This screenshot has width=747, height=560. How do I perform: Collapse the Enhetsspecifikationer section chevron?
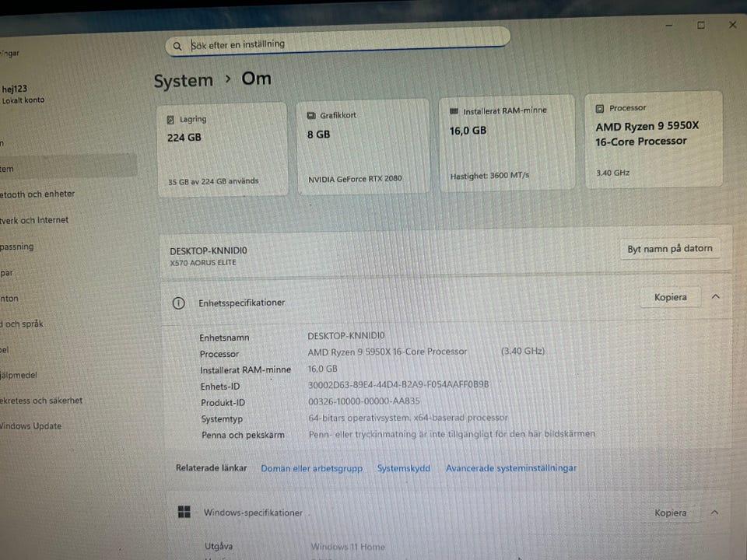[715, 296]
